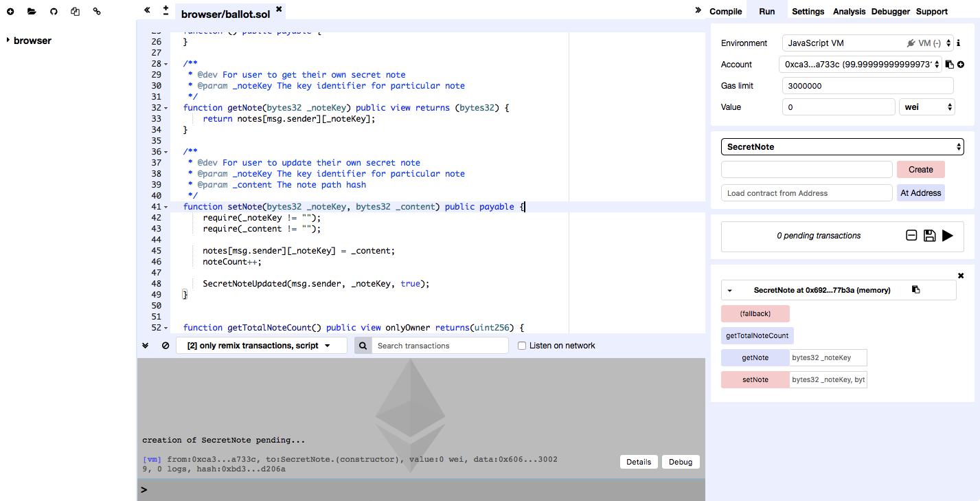Switch to the Run tab
Screen dimensions: 980x501
coord(767,11)
